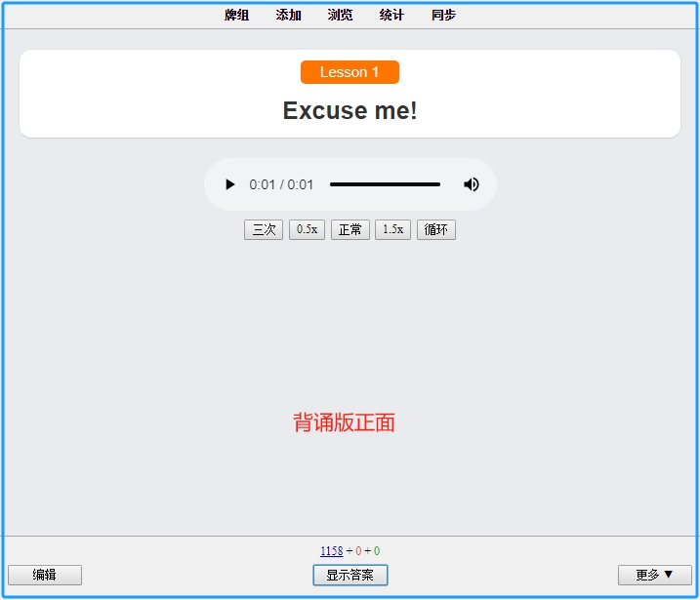Click the 0:01 / 0:01 time display
Screen dimensions: 700x600
tap(281, 184)
